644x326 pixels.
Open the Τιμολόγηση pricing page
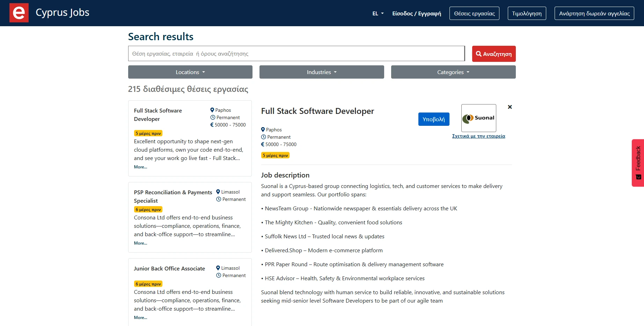tap(527, 13)
